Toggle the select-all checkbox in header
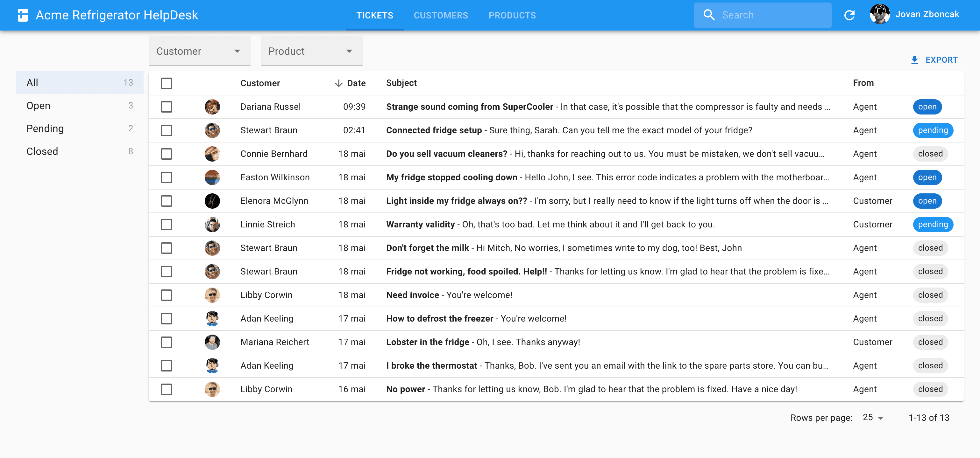The image size is (980, 458). pyautogui.click(x=166, y=82)
